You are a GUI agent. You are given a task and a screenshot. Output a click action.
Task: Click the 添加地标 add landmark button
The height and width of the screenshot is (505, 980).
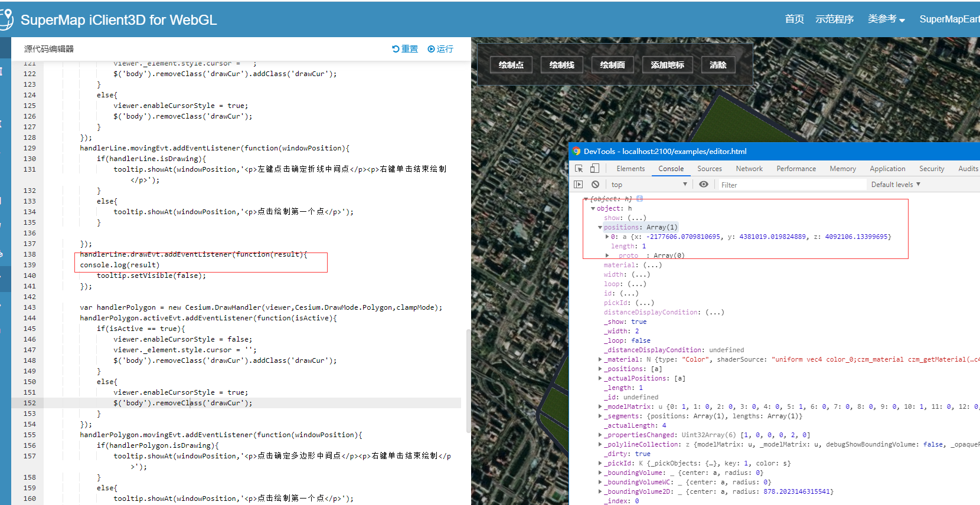(668, 65)
